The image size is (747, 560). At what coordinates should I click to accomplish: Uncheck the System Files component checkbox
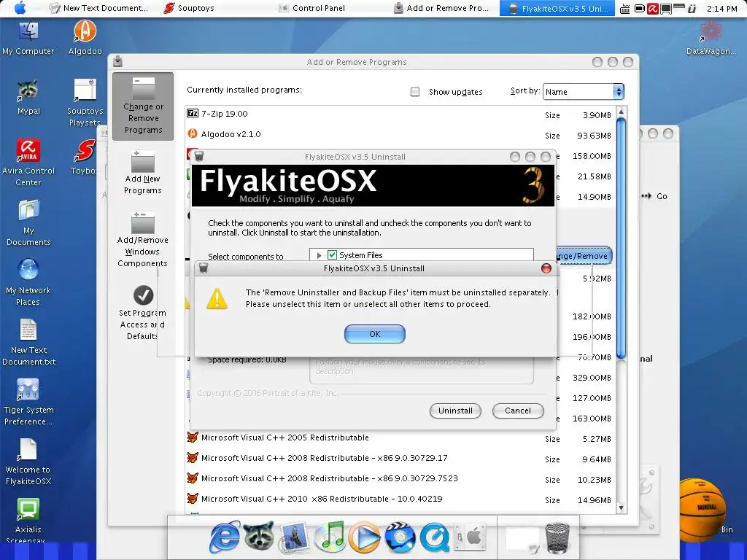click(332, 254)
